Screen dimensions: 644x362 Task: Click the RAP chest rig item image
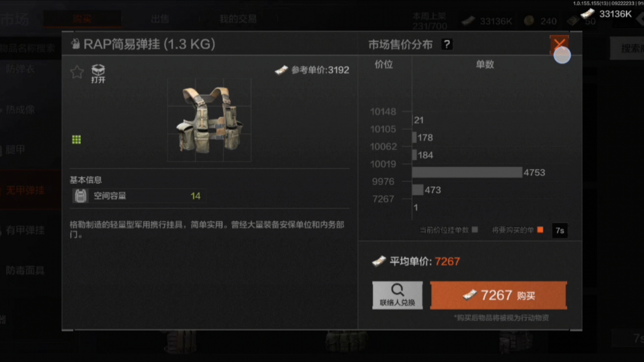coord(209,120)
